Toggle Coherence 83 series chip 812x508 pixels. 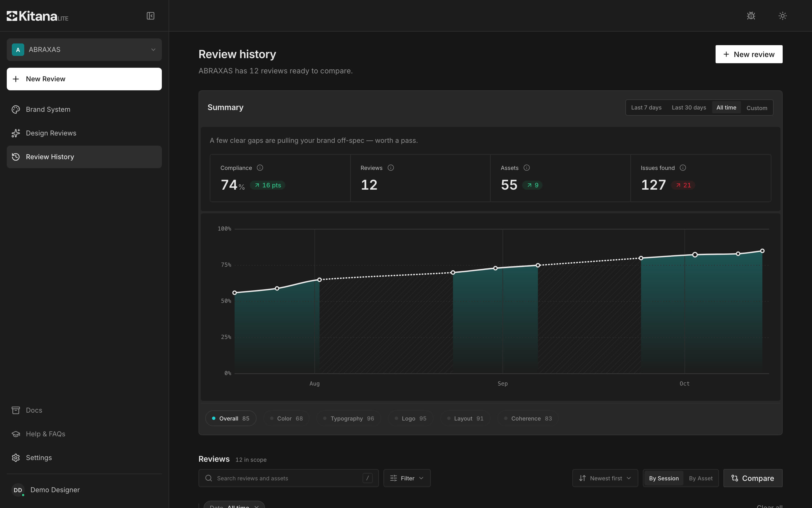[528, 418]
